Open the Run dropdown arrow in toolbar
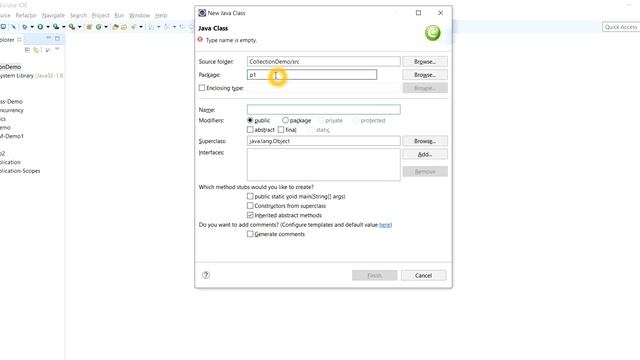 pyautogui.click(x=48, y=27)
